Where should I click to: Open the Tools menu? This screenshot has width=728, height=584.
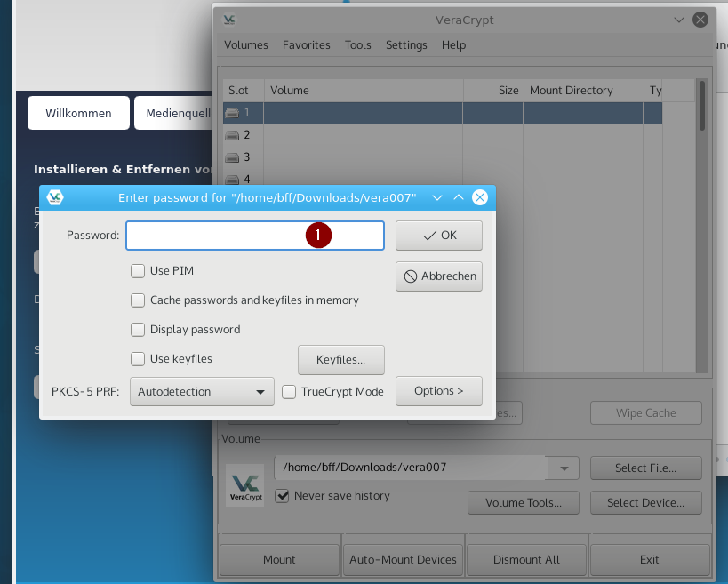(x=358, y=45)
